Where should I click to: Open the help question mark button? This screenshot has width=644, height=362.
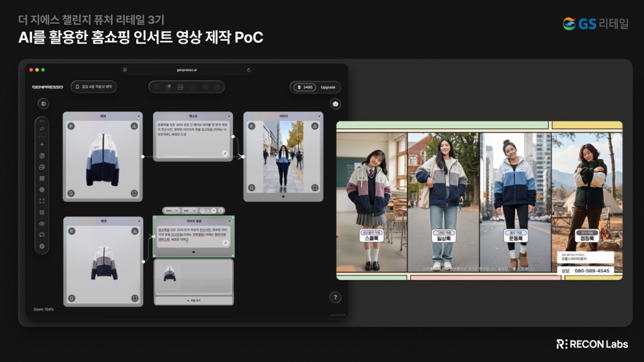tap(335, 297)
